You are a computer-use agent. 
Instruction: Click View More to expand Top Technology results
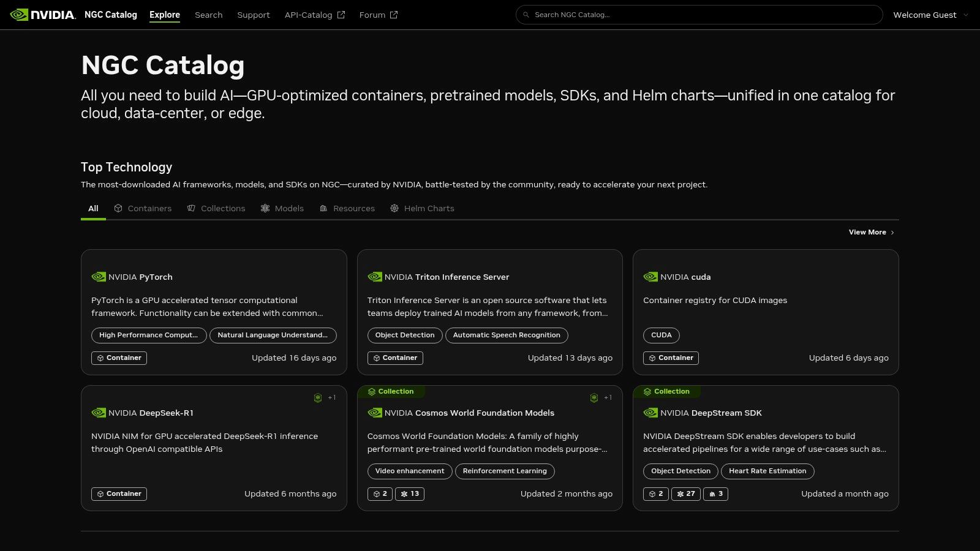[867, 232]
